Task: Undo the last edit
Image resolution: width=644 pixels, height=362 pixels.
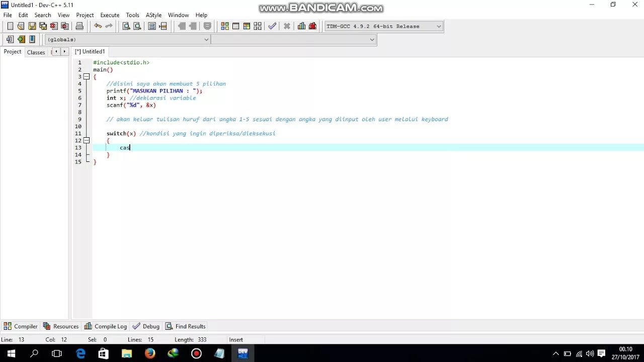Action: [98, 26]
